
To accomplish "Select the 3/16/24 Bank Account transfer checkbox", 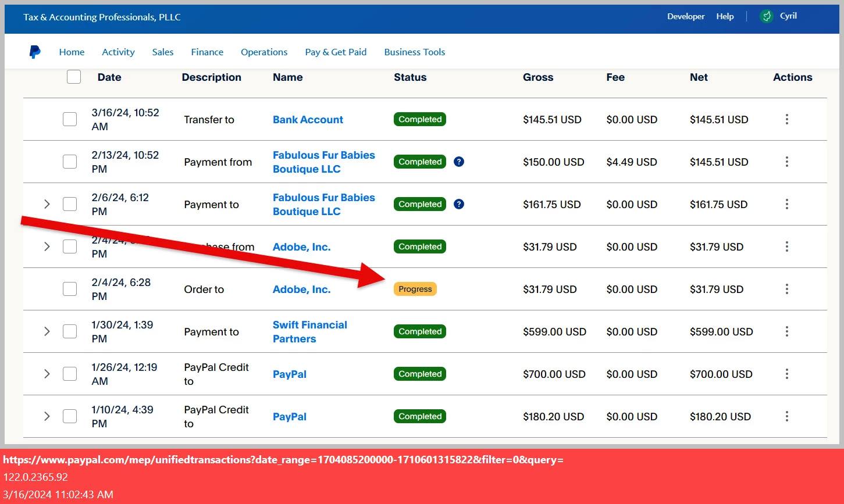I will pyautogui.click(x=70, y=119).
